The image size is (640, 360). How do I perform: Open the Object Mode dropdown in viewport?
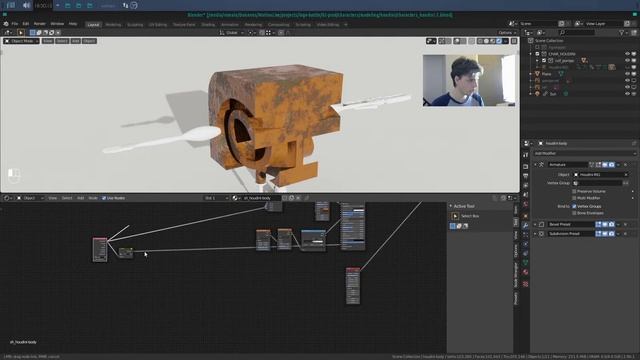22,41
